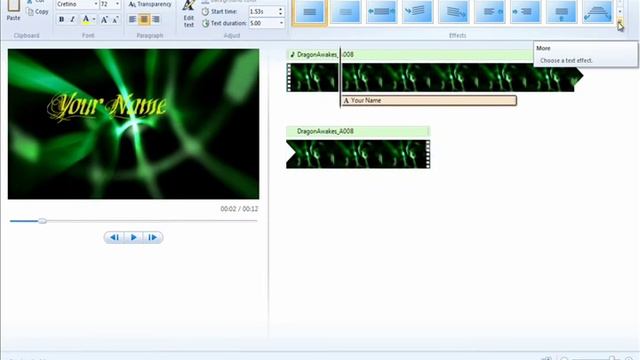The height and width of the screenshot is (360, 640).
Task: Advance to the next frame
Action: tap(153, 237)
